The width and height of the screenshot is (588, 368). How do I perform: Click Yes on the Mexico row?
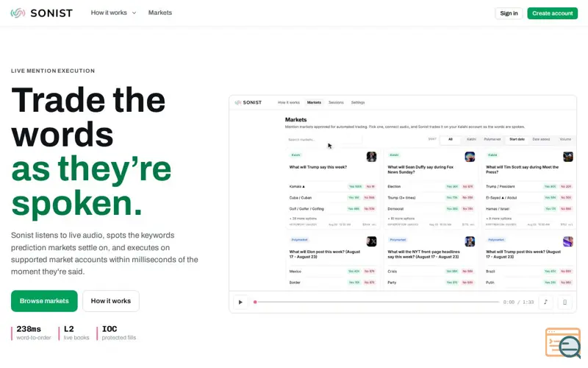(354, 271)
